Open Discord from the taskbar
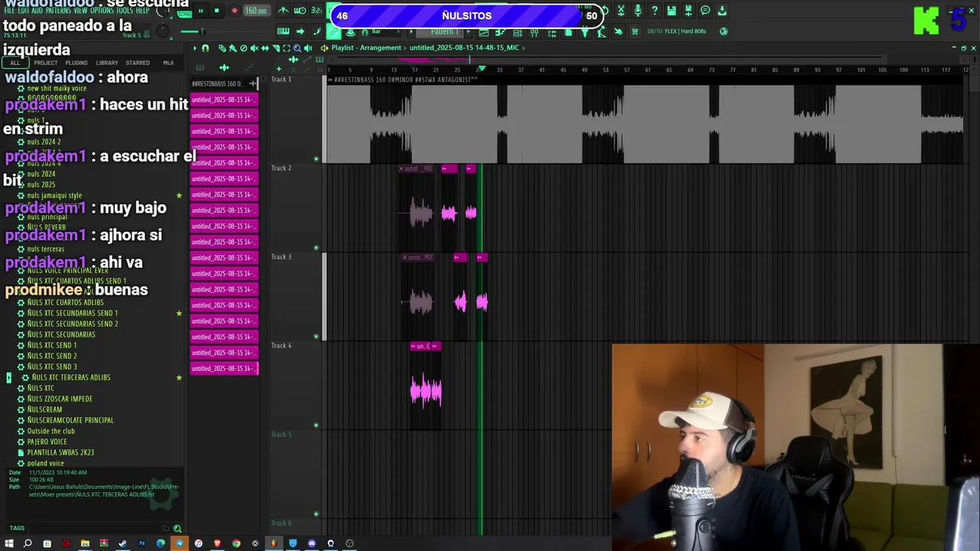980x551 pixels. 312,543
